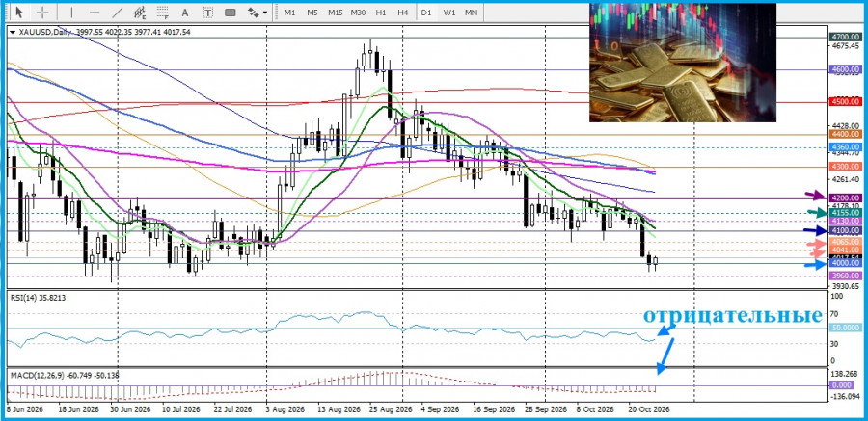
Task: Click the red 4500.00 price label
Action: (x=845, y=102)
